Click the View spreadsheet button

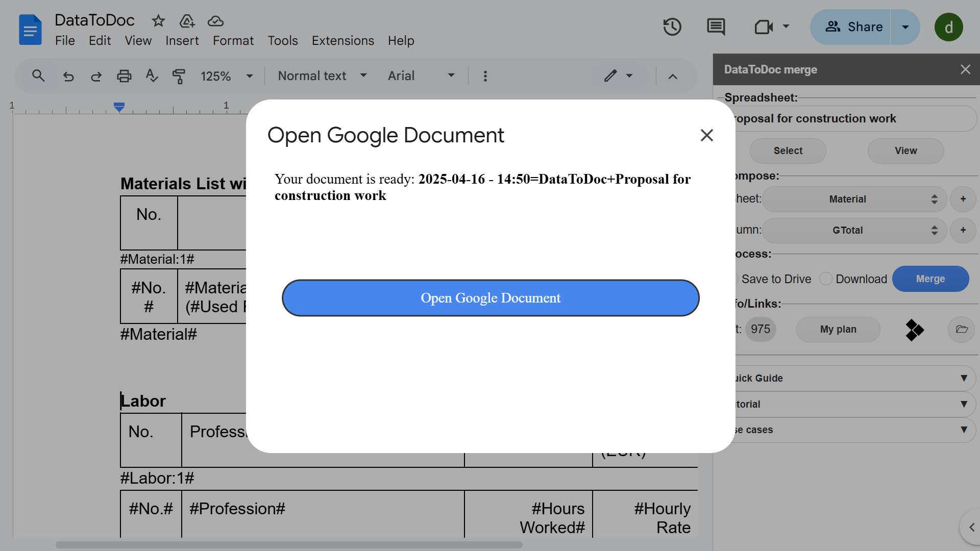point(905,151)
